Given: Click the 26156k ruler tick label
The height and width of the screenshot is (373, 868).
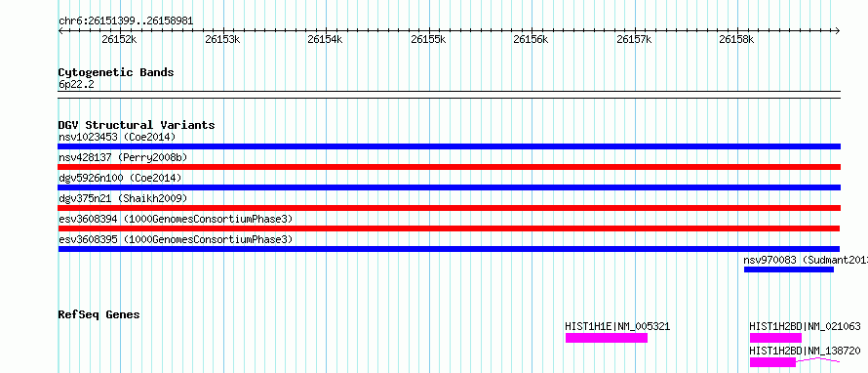Looking at the screenshot, I should pyautogui.click(x=532, y=40).
